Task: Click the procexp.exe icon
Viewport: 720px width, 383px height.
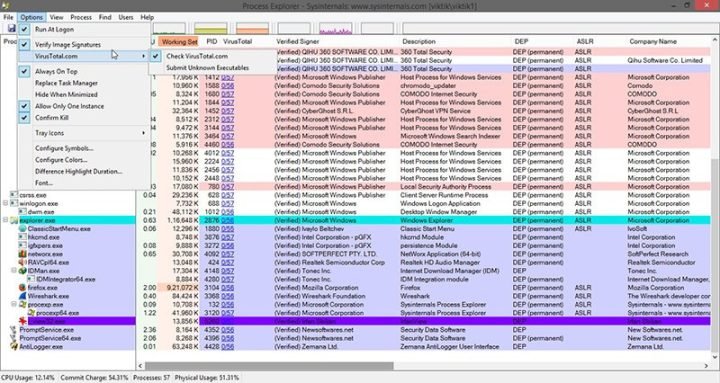Action: tap(22, 304)
